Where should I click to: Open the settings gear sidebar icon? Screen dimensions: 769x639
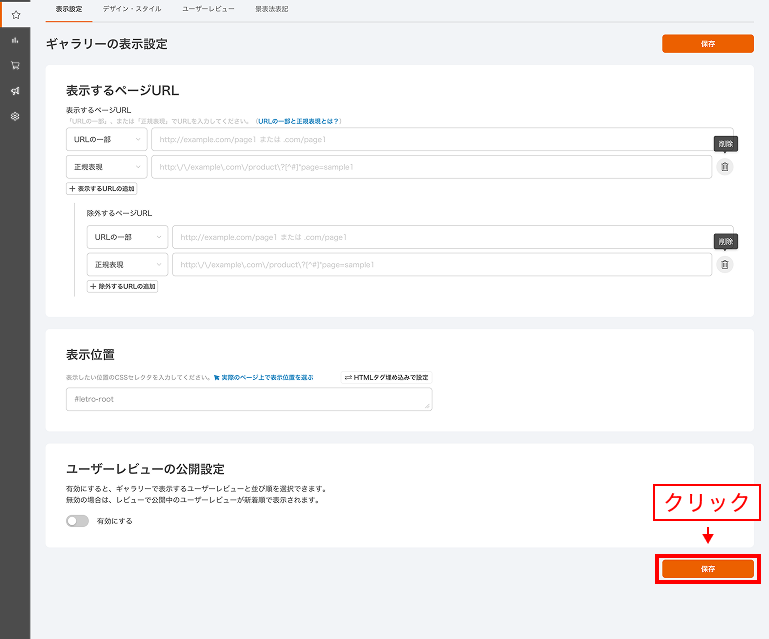(15, 116)
